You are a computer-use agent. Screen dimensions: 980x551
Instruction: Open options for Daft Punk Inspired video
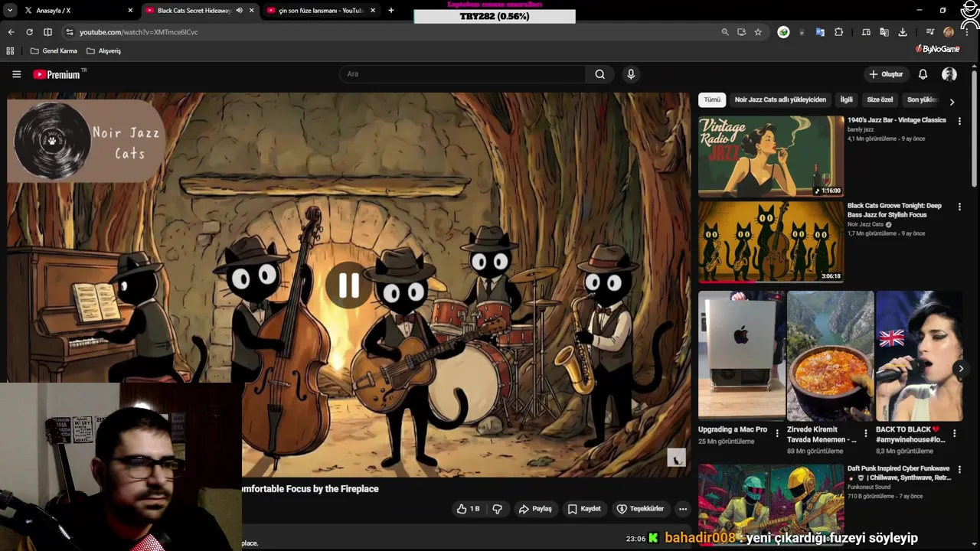(959, 469)
